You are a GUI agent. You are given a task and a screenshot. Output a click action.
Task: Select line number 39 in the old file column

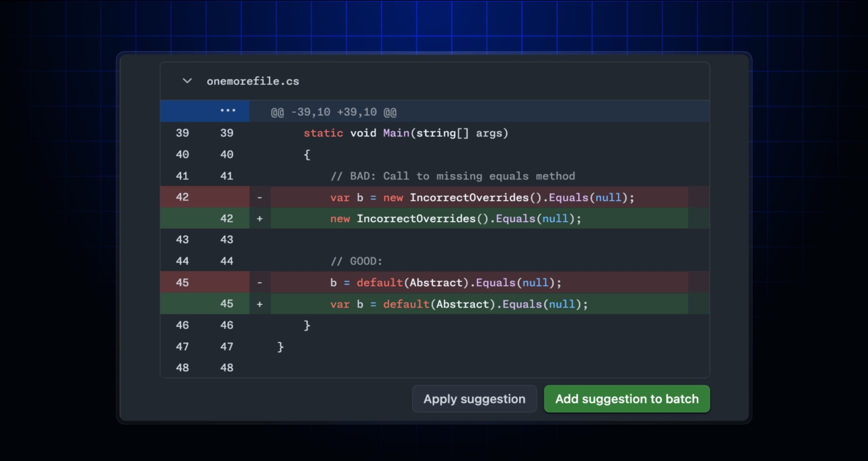tap(183, 133)
